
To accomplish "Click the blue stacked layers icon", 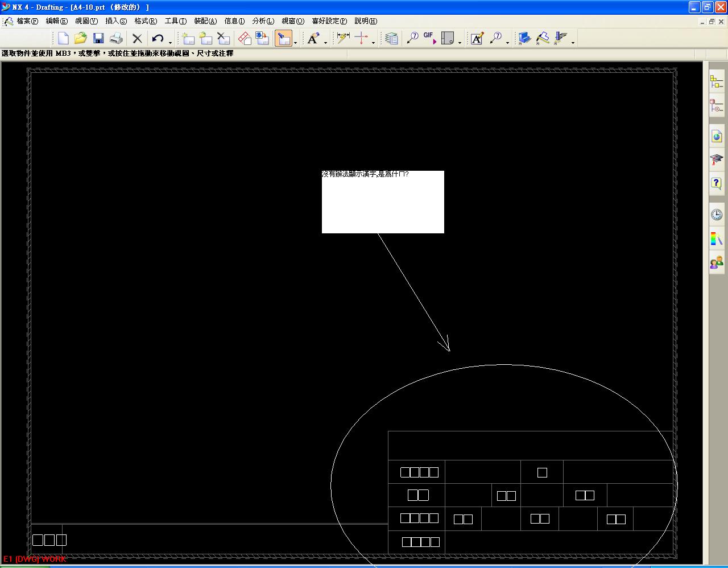I will 525,38.
